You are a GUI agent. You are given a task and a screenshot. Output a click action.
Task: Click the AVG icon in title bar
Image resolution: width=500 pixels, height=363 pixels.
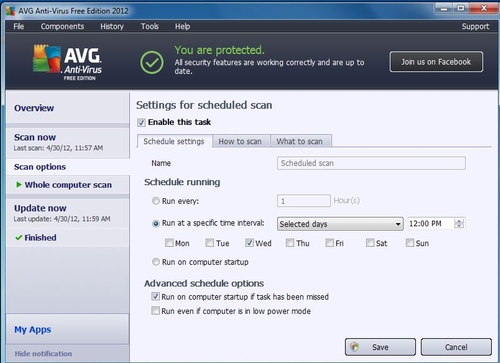pyautogui.click(x=11, y=11)
